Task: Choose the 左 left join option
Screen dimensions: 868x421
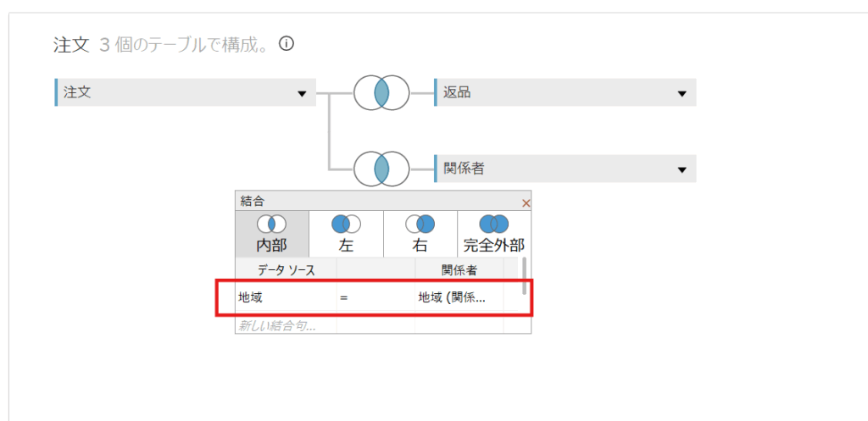Action: [346, 234]
